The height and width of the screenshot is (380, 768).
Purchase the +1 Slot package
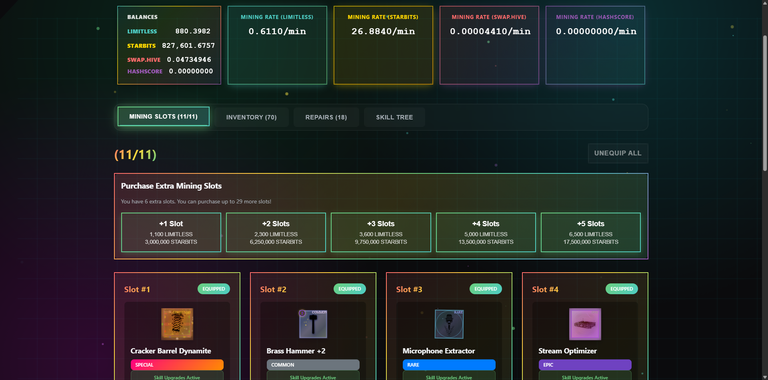click(x=171, y=233)
